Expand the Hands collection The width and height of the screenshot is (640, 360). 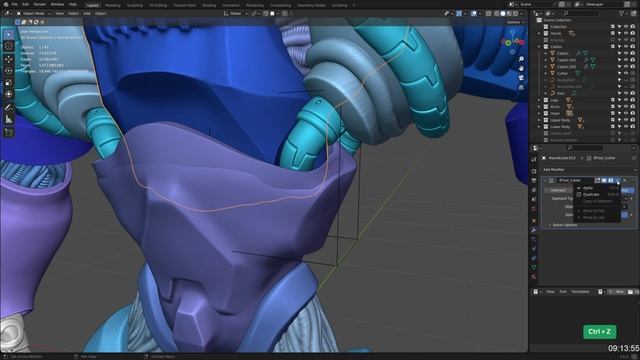tap(539, 33)
